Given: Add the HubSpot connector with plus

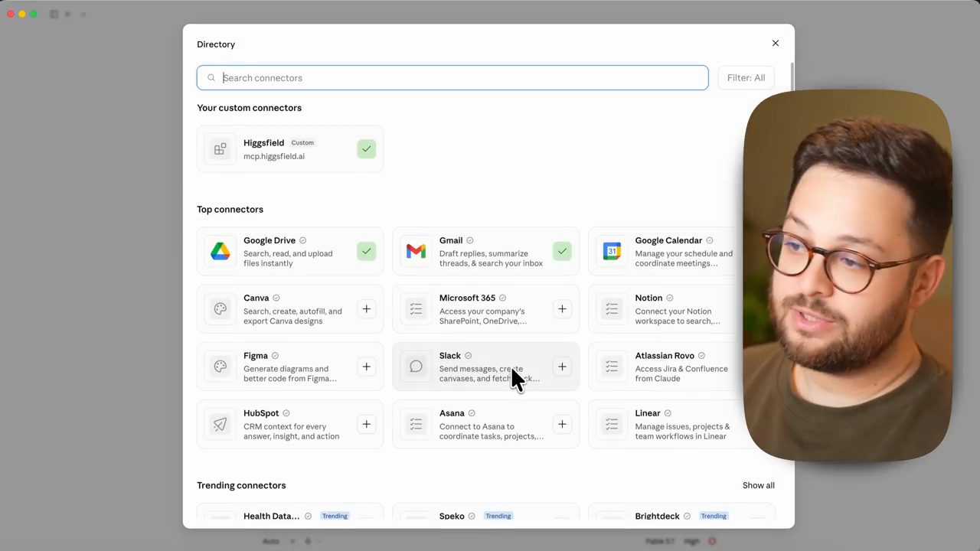Looking at the screenshot, I should coord(367,424).
